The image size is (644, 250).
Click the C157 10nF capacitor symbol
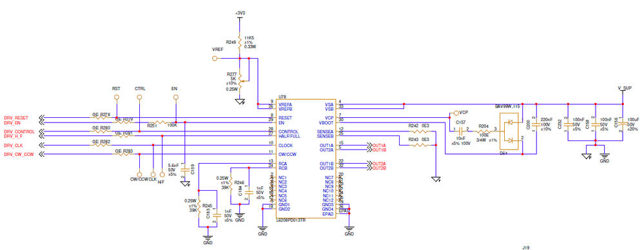(x=460, y=131)
